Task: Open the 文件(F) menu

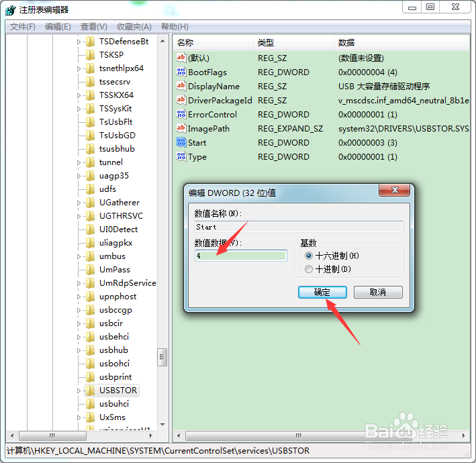Action: tap(22, 27)
